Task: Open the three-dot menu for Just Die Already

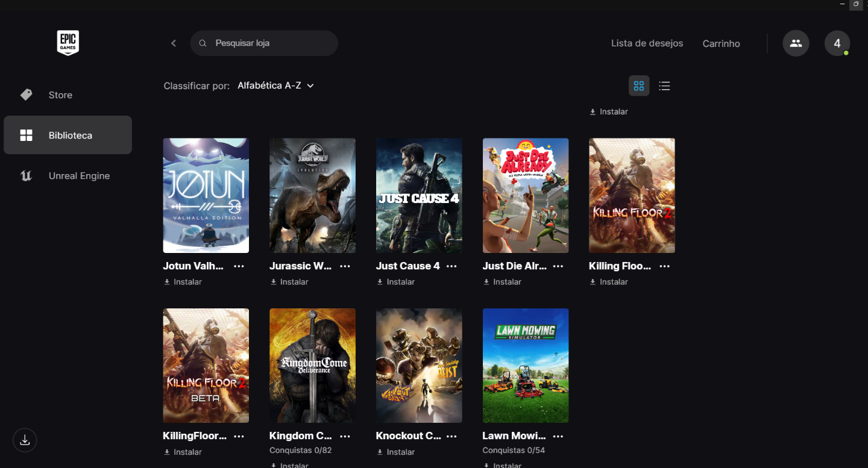Action: (558, 266)
